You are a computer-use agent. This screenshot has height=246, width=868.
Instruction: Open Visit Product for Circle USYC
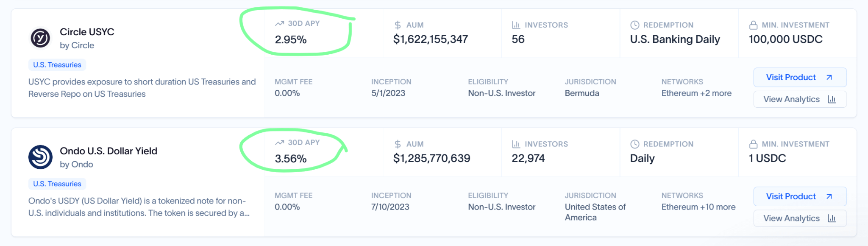tap(799, 77)
